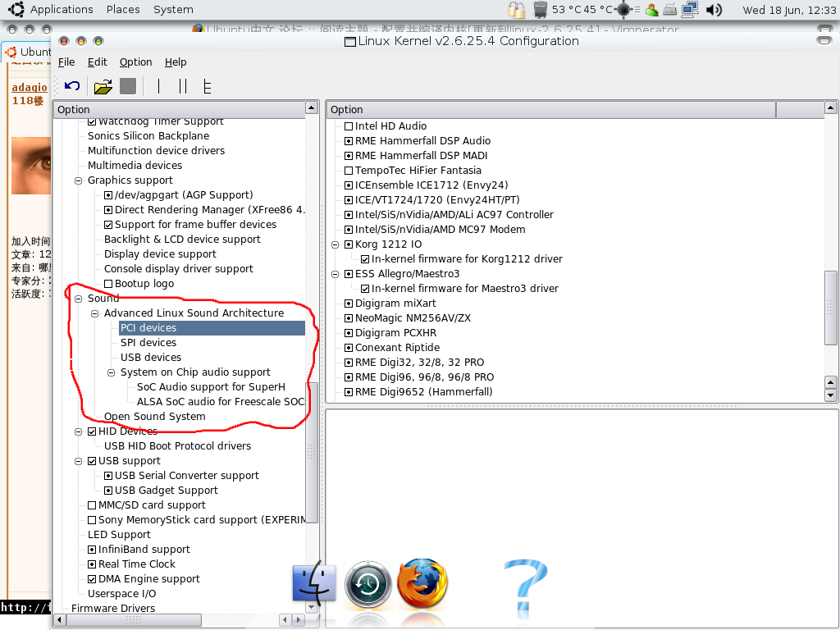Click the left pane horizontal scrollbar thumb
This screenshot has height=630, width=840.
tap(134, 620)
